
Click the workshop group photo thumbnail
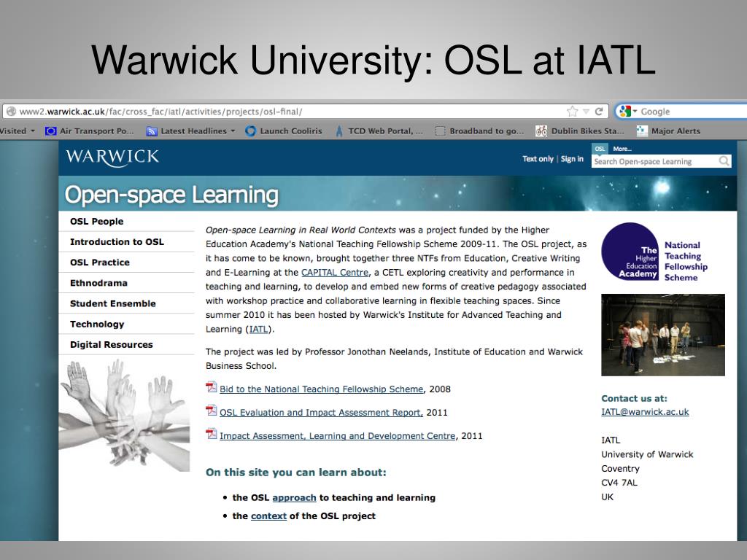(x=662, y=335)
